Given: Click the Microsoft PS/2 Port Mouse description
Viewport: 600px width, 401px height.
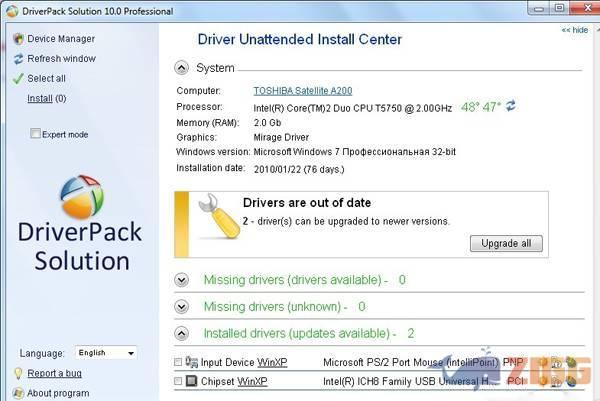Looking at the screenshot, I should click(x=412, y=362).
